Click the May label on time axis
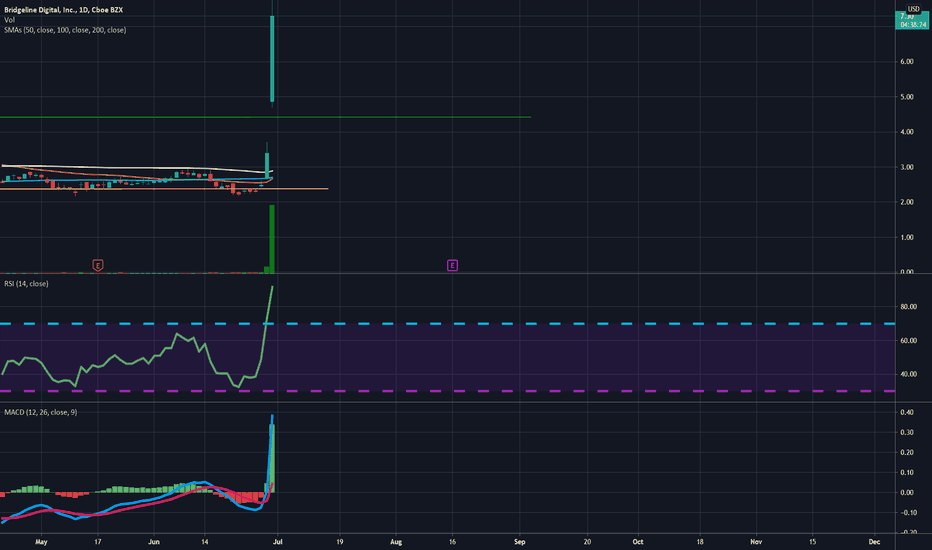932x550 pixels. (x=41, y=542)
